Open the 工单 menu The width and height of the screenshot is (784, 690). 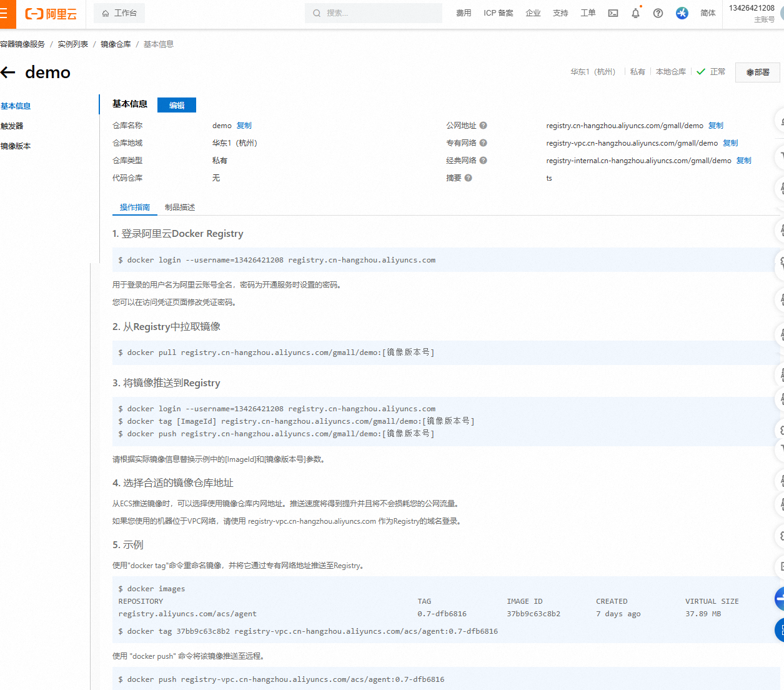coord(588,13)
